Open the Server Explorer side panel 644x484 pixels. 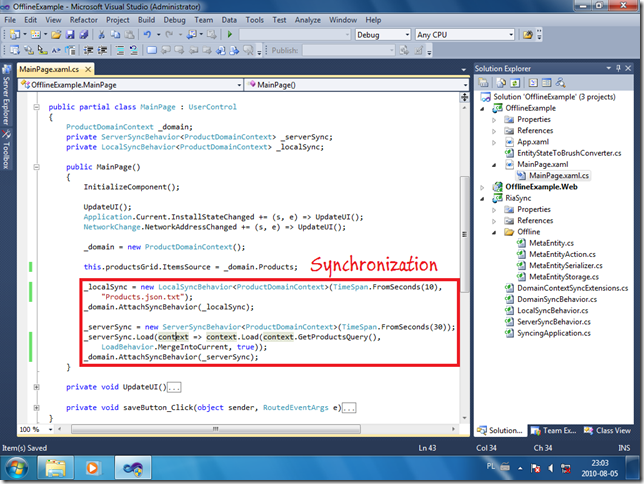coord(6,96)
